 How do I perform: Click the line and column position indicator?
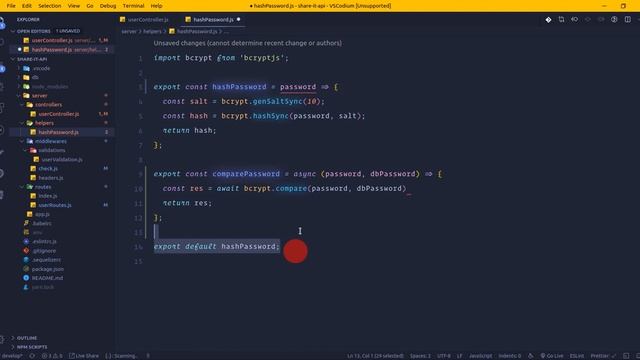(x=375, y=356)
